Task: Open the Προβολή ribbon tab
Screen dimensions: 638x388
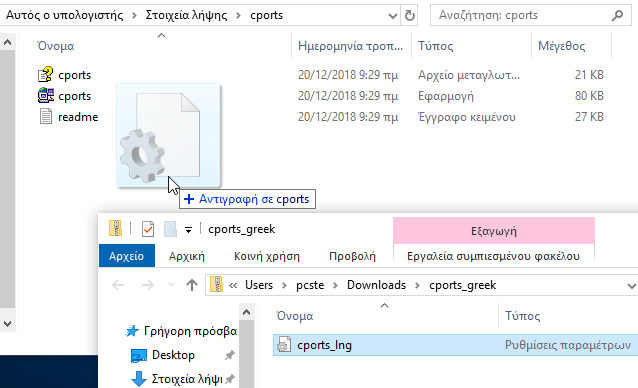Action: click(352, 256)
